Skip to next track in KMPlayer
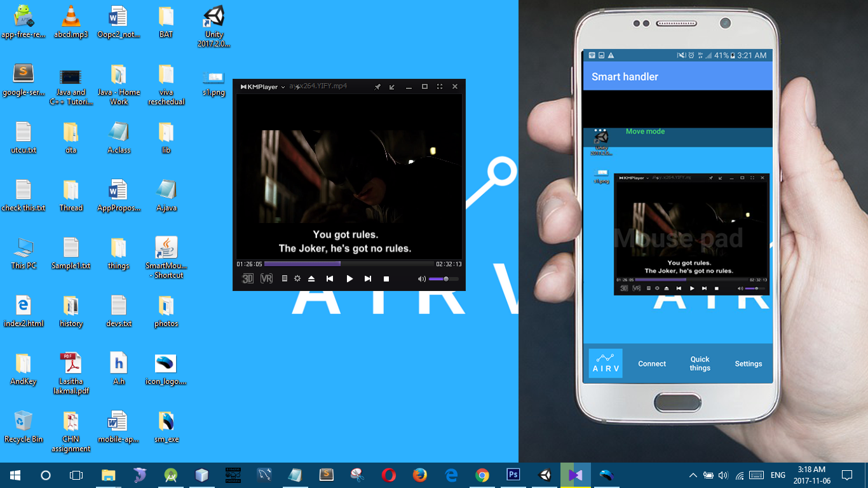The height and width of the screenshot is (488, 868). (x=368, y=278)
